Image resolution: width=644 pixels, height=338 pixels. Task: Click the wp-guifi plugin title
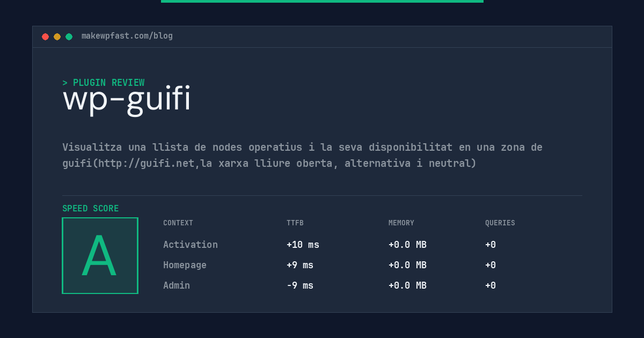tap(127, 100)
